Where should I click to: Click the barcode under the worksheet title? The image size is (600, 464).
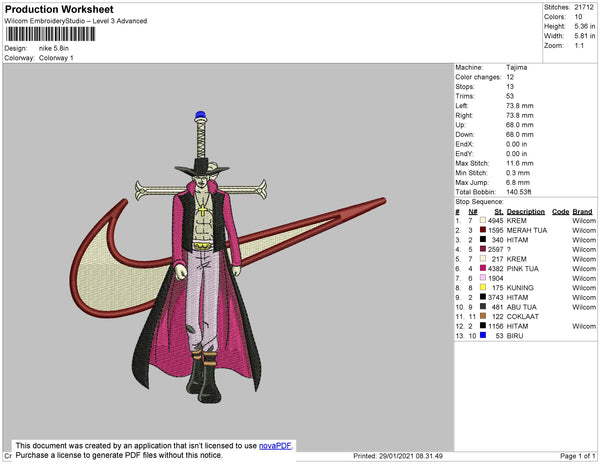51,34
